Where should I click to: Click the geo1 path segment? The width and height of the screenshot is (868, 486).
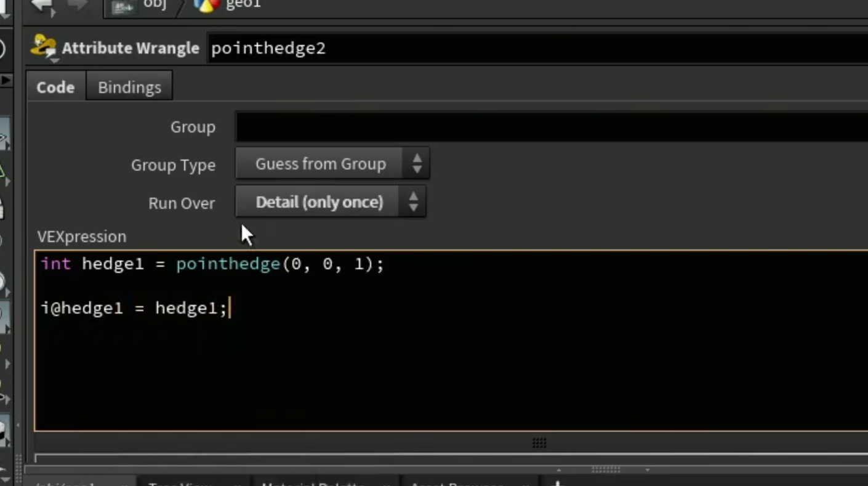pyautogui.click(x=243, y=5)
